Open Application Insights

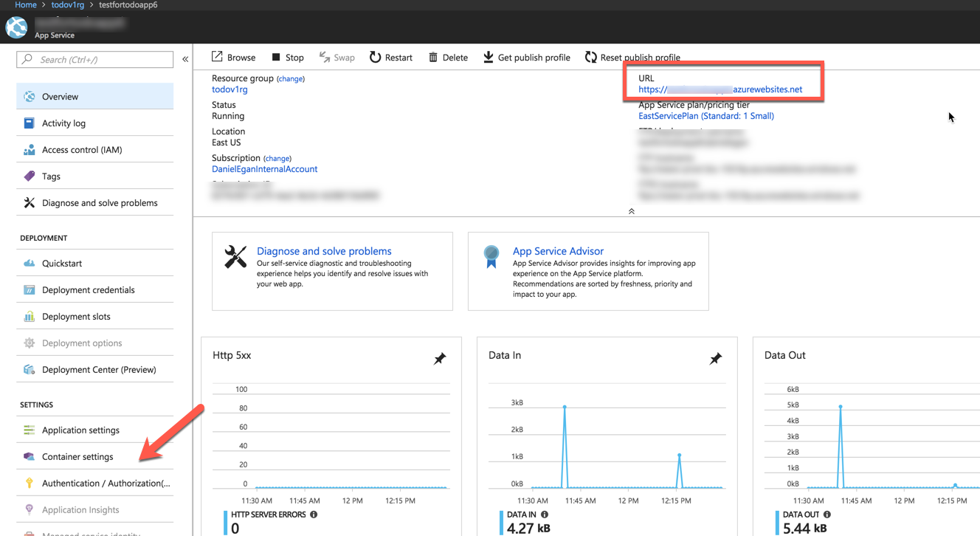tap(95, 510)
